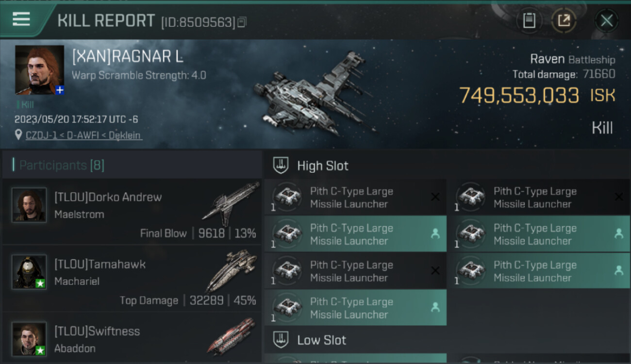Click the share export icon
The image size is (631, 364).
click(x=564, y=20)
